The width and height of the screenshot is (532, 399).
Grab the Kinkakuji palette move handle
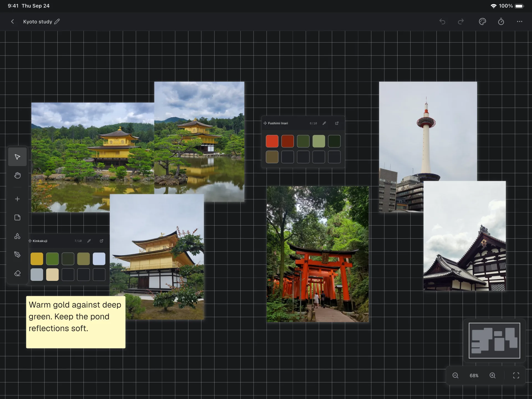pyautogui.click(x=30, y=241)
